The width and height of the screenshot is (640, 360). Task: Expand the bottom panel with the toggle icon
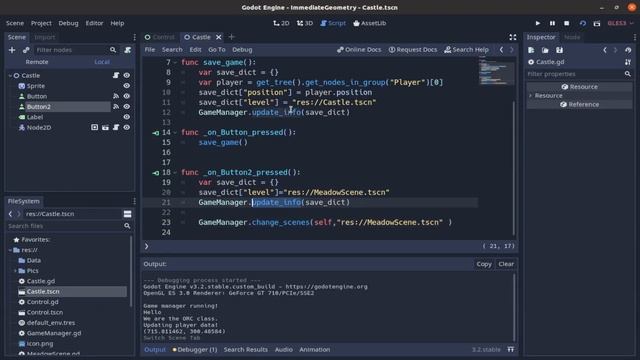pos(511,349)
